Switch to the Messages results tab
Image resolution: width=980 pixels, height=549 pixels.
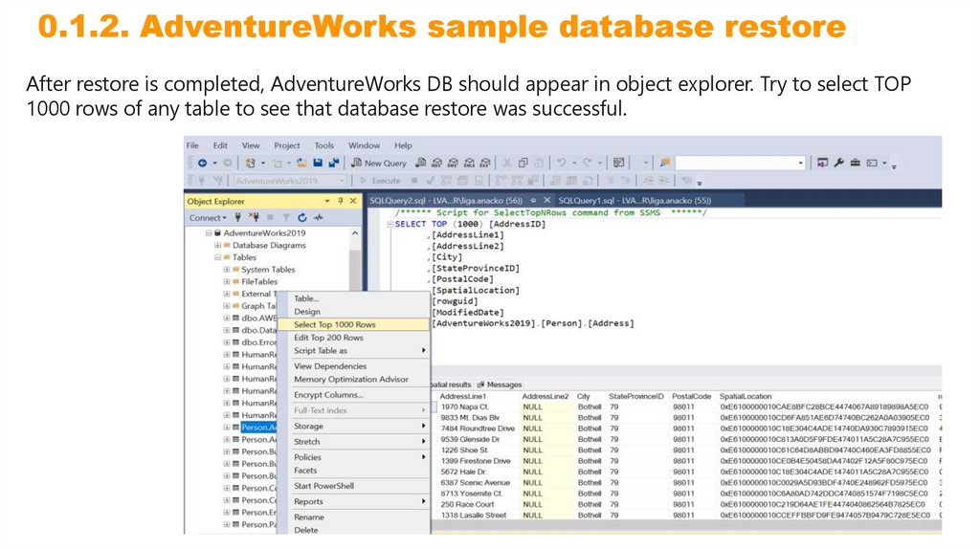pos(500,384)
